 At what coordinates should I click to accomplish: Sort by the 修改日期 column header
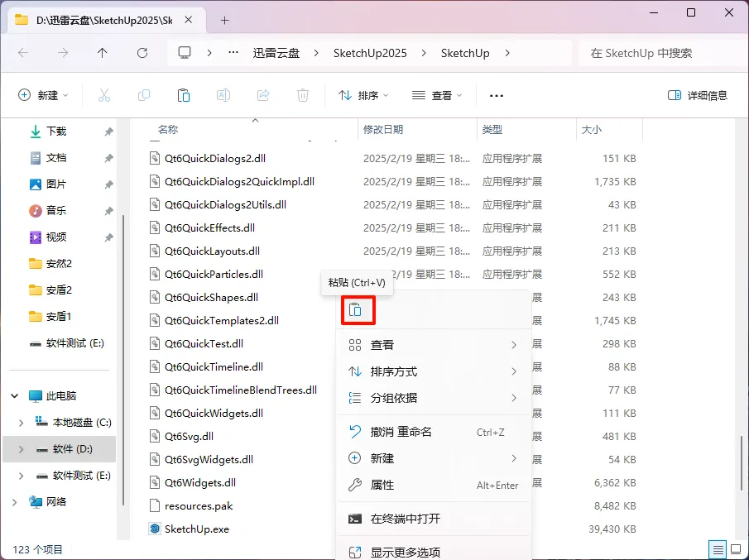[383, 129]
